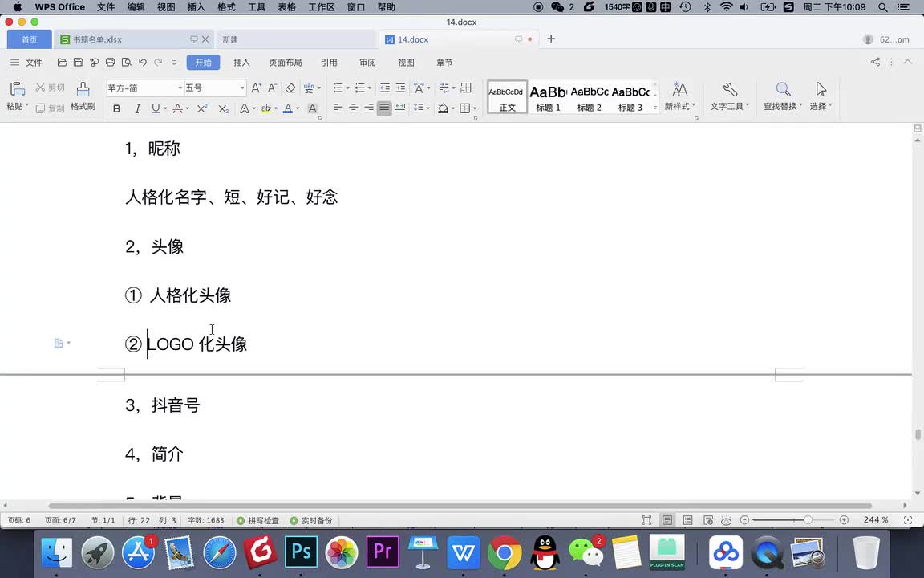Apply distributed alignment
Image resolution: width=924 pixels, height=578 pixels.
(399, 108)
